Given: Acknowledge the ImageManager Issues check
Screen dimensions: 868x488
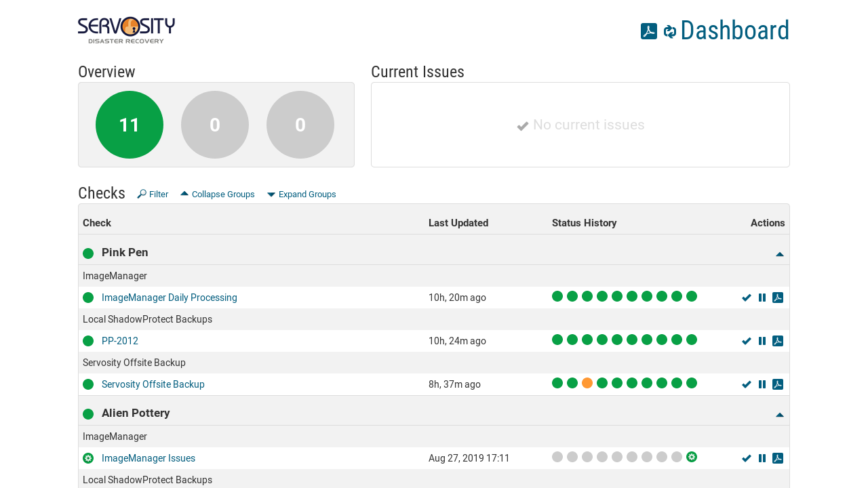Looking at the screenshot, I should coord(747,458).
